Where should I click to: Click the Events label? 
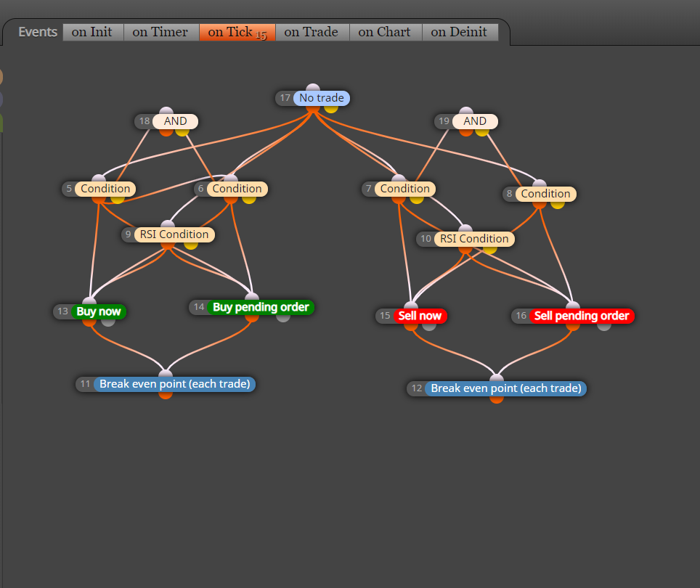tap(38, 32)
